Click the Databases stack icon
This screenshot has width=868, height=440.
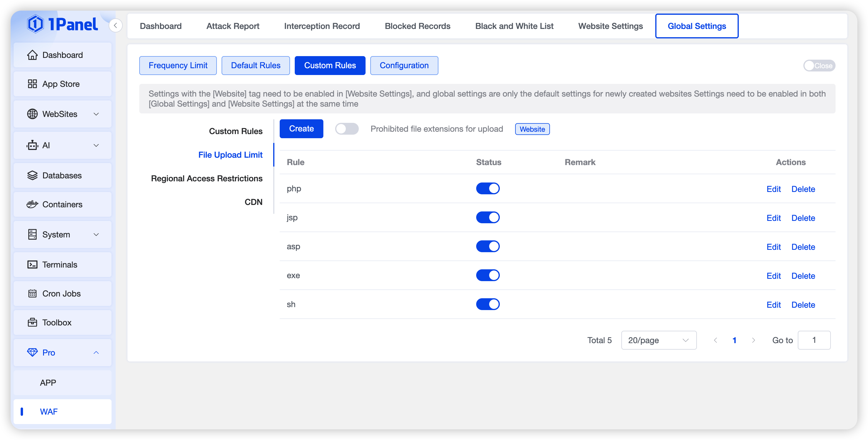pyautogui.click(x=32, y=175)
